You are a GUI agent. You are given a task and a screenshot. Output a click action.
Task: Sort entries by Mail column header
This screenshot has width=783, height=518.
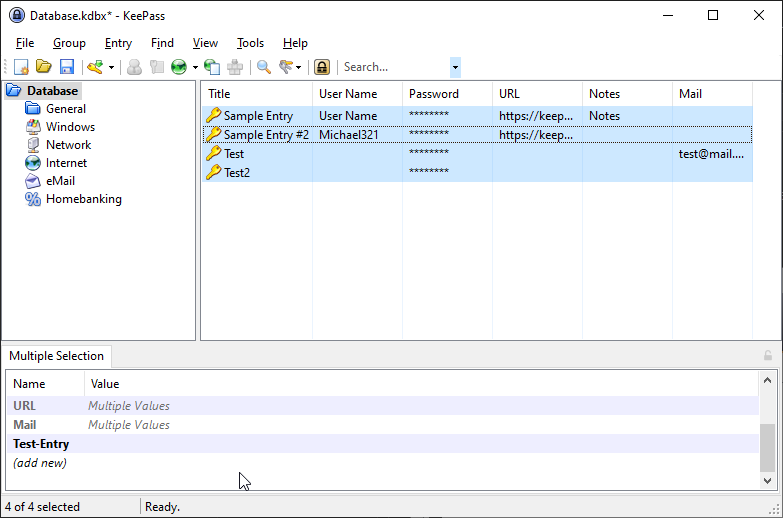pos(712,94)
